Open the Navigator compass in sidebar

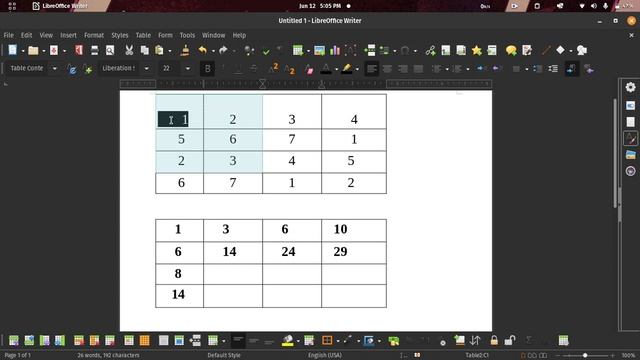pyautogui.click(x=630, y=171)
